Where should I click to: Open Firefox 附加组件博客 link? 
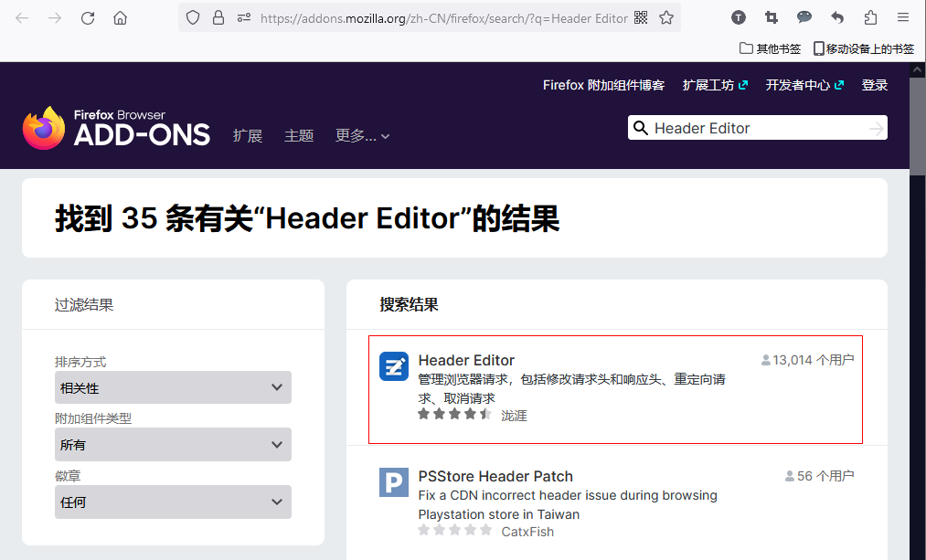(603, 85)
